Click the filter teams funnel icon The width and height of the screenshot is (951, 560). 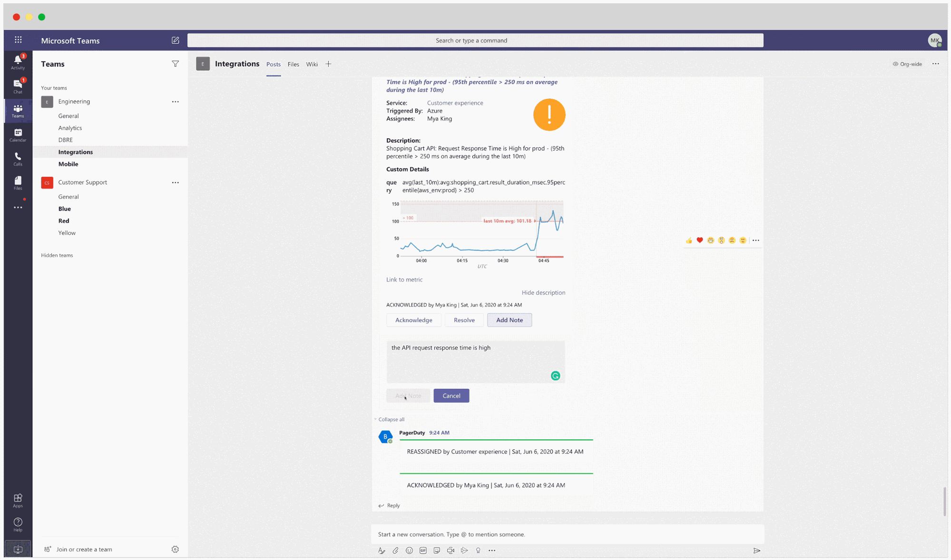click(175, 64)
